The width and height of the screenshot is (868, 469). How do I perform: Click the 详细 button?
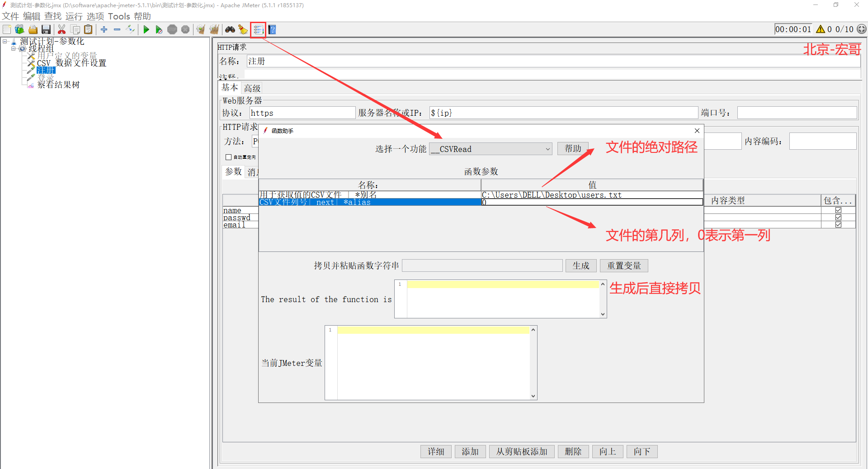point(436,451)
